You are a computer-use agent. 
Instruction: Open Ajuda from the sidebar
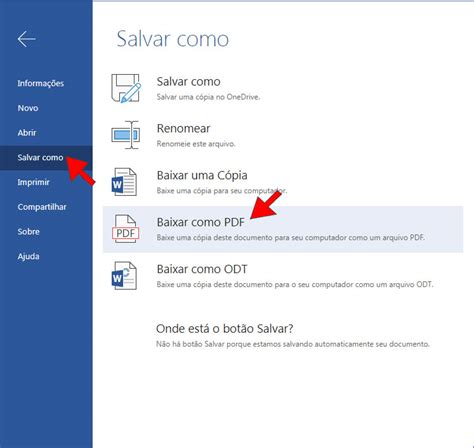pos(28,256)
